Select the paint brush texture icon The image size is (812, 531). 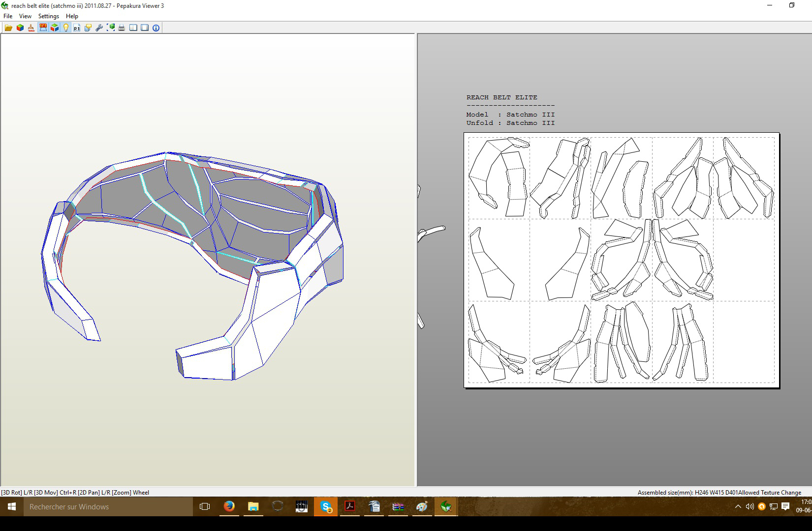[x=31, y=28]
